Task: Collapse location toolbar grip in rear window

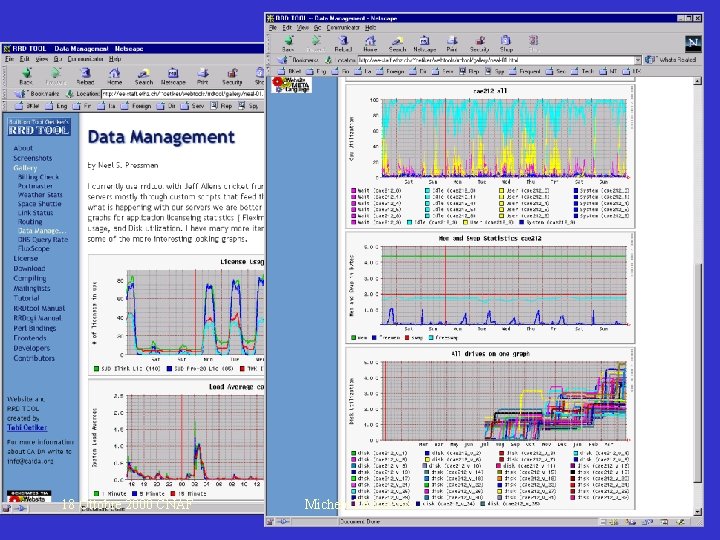Action: (6, 94)
